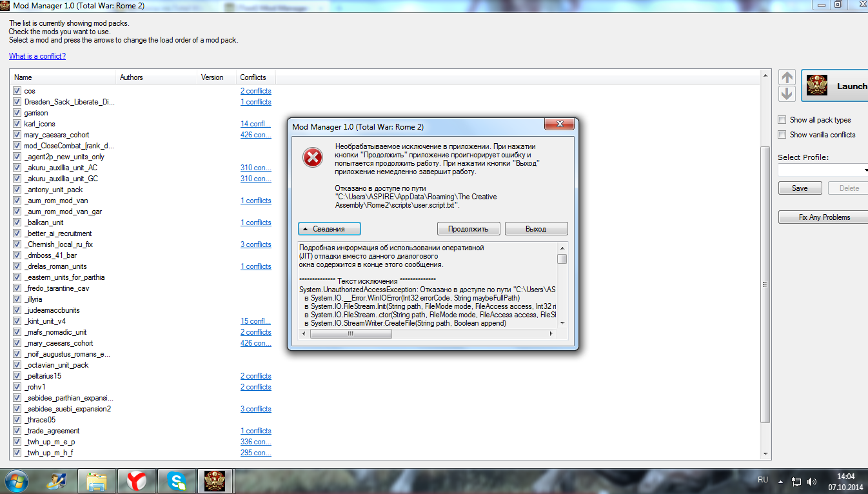Open Windows Start menu

(15, 480)
